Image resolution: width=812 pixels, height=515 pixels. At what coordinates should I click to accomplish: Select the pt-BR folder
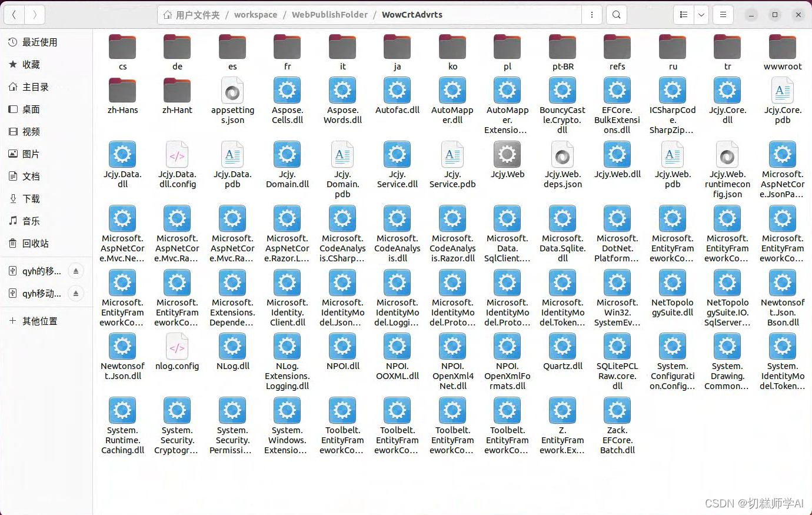point(563,52)
